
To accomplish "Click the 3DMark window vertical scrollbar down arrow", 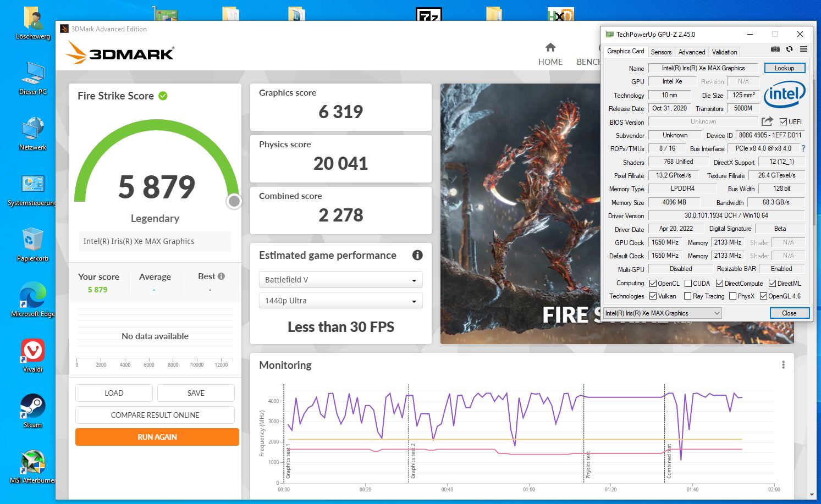I will [812, 495].
